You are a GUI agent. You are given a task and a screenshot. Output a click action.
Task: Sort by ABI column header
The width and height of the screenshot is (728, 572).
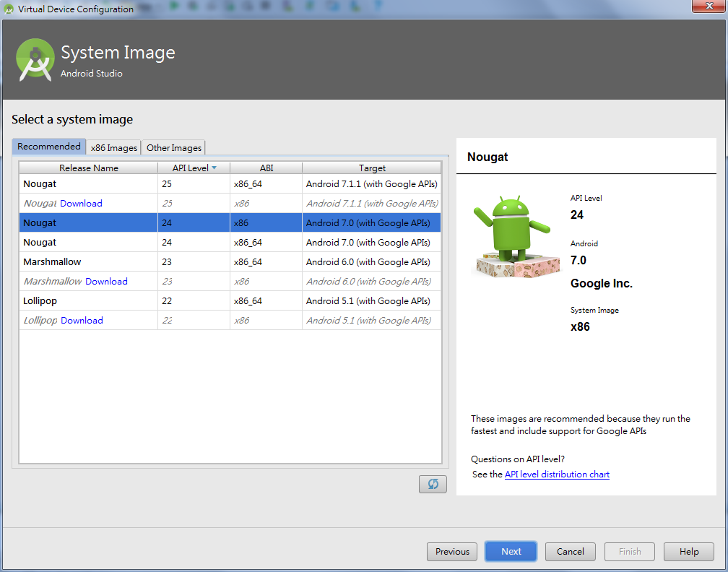(x=266, y=168)
